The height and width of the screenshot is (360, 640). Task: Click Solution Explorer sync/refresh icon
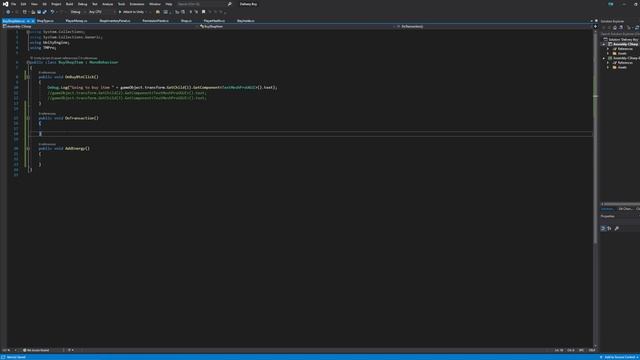click(x=636, y=28)
